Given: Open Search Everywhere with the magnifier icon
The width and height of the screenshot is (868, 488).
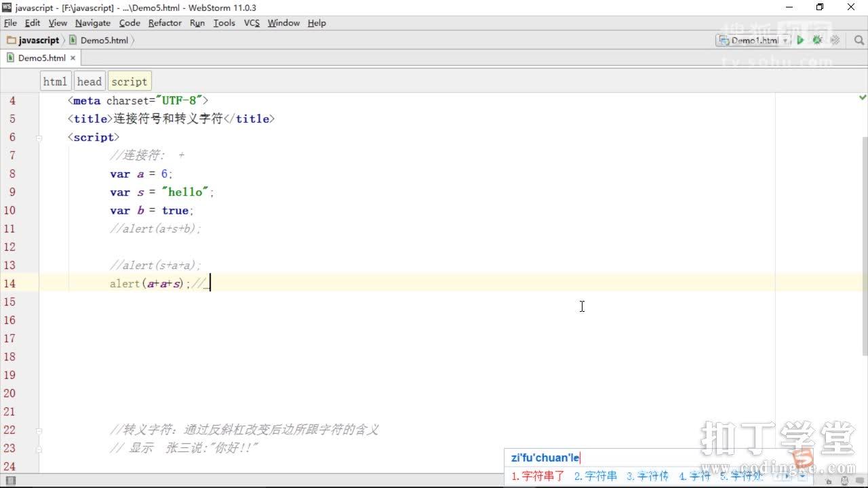Looking at the screenshot, I should point(859,40).
